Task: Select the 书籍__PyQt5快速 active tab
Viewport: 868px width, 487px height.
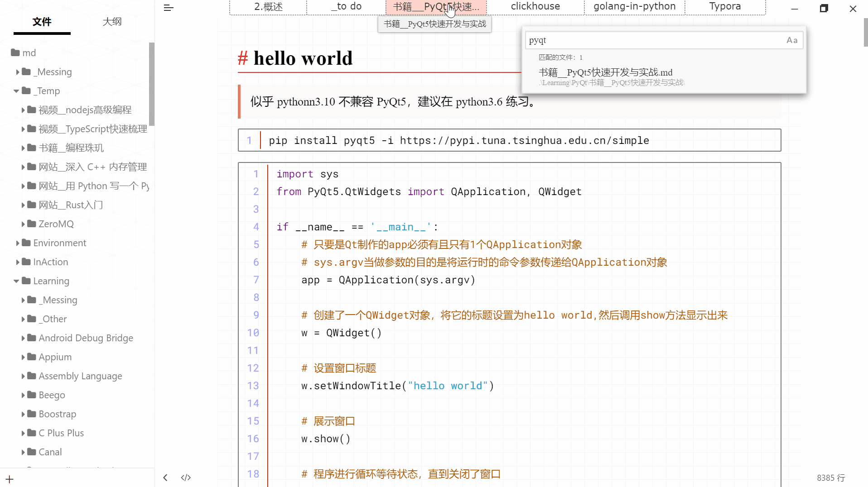Action: [x=436, y=7]
